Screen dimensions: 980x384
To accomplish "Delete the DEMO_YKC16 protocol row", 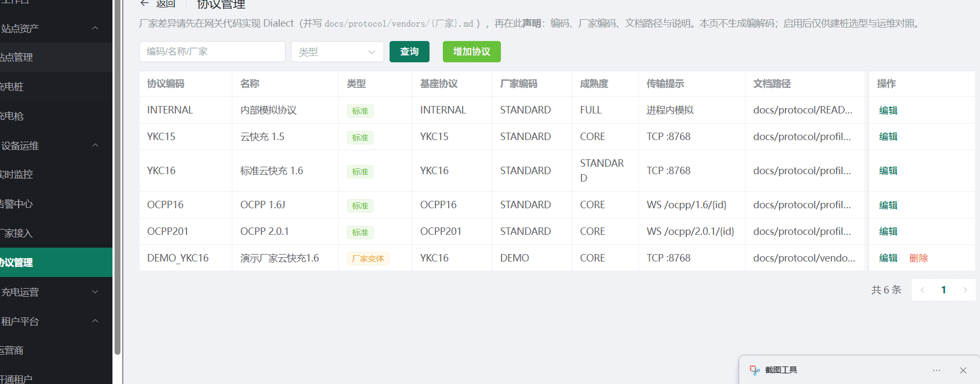I will point(919,258).
